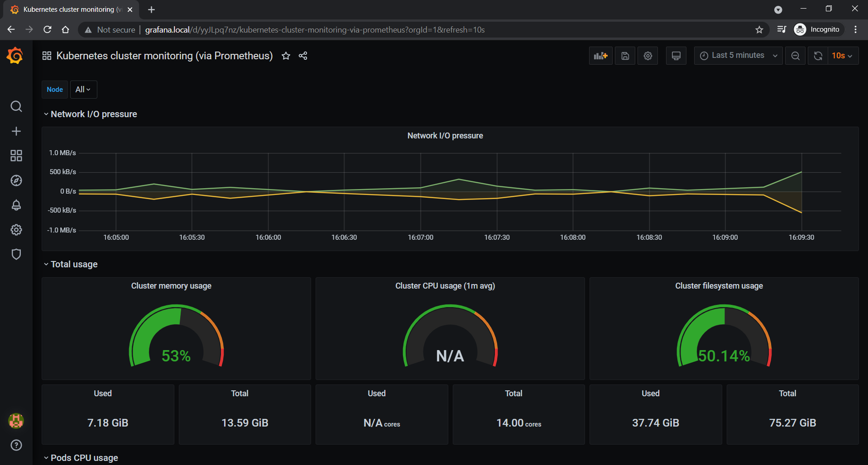
Task: Select the Kubernetes cluster monitoring browser tab
Action: pos(72,9)
